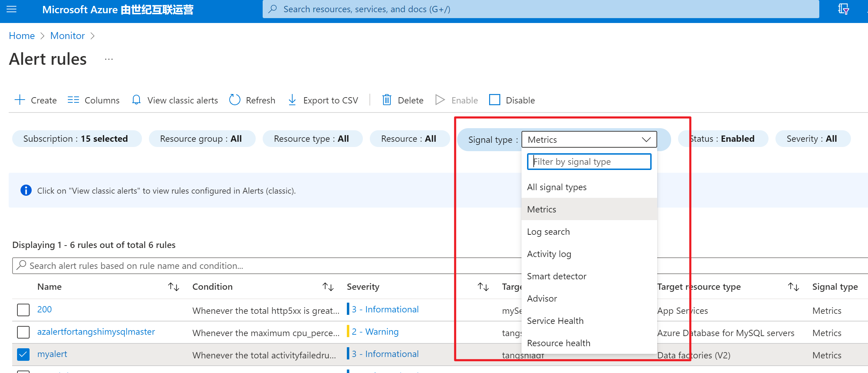Open the Columns chooser
This screenshot has width=868, height=373.
pyautogui.click(x=94, y=100)
